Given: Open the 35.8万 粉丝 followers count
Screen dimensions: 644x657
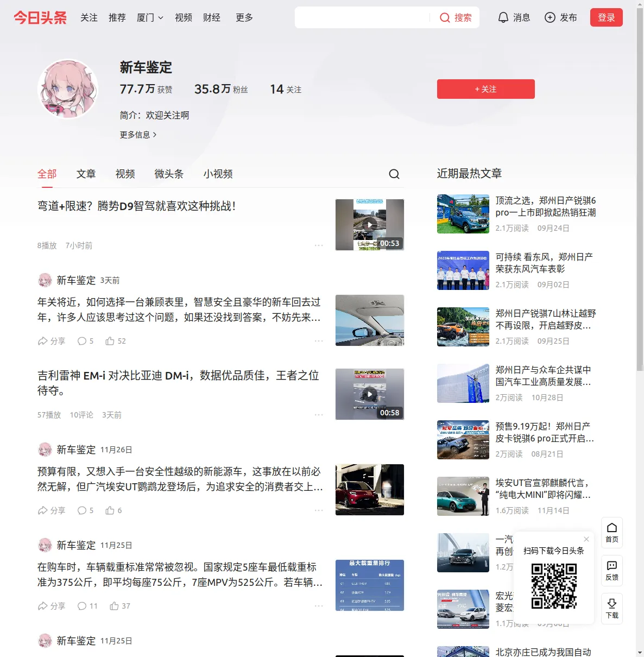Looking at the screenshot, I should coord(221,89).
